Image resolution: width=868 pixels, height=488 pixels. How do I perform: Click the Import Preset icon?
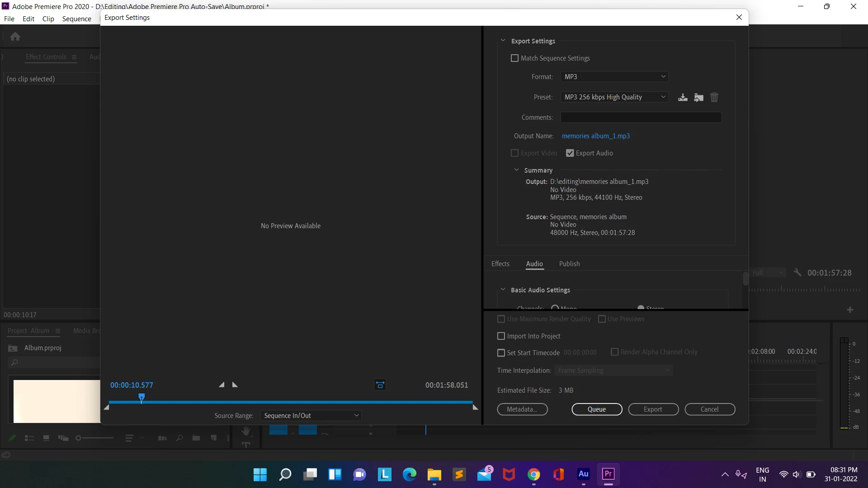coord(698,97)
